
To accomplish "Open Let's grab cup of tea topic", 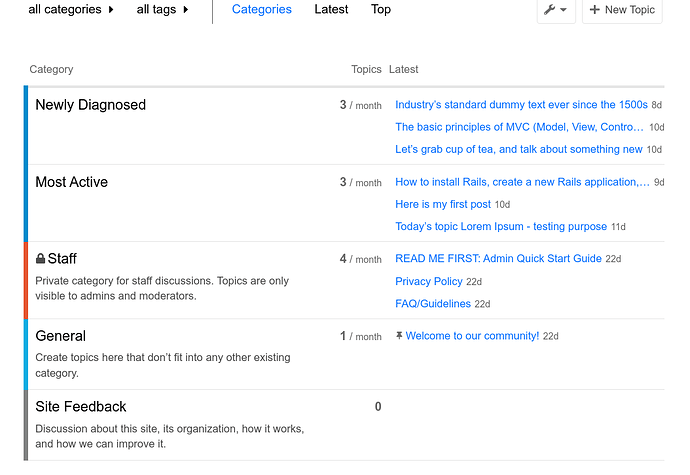I will coord(518,149).
